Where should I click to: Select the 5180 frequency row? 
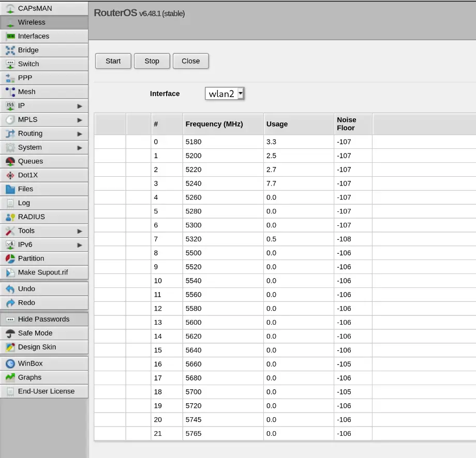pos(285,142)
